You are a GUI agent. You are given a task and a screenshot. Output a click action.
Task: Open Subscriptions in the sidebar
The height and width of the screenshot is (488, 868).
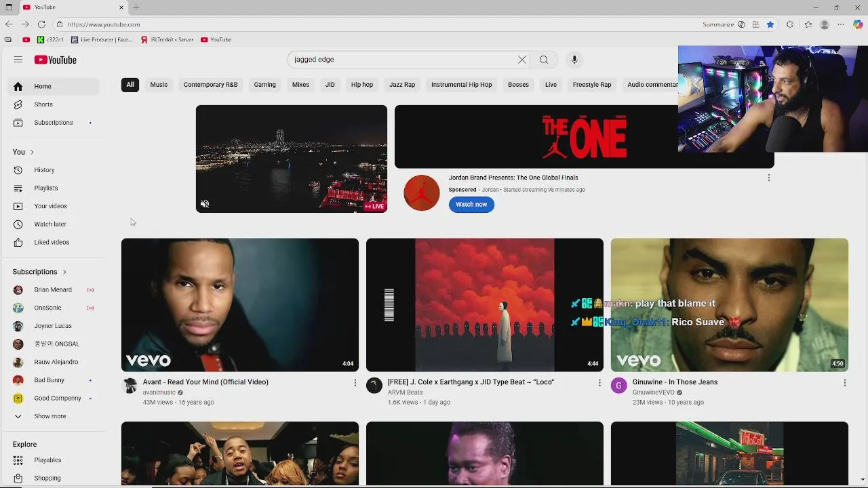(x=54, y=123)
